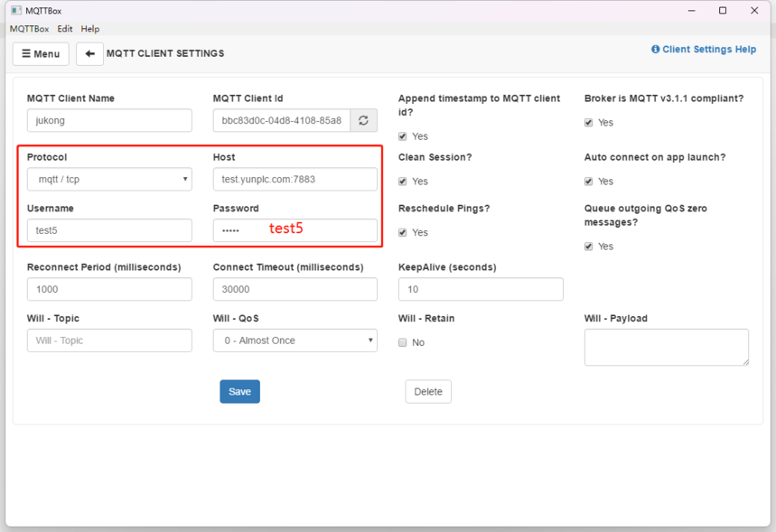776x532 pixels.
Task: Click the Delete button
Action: click(428, 391)
